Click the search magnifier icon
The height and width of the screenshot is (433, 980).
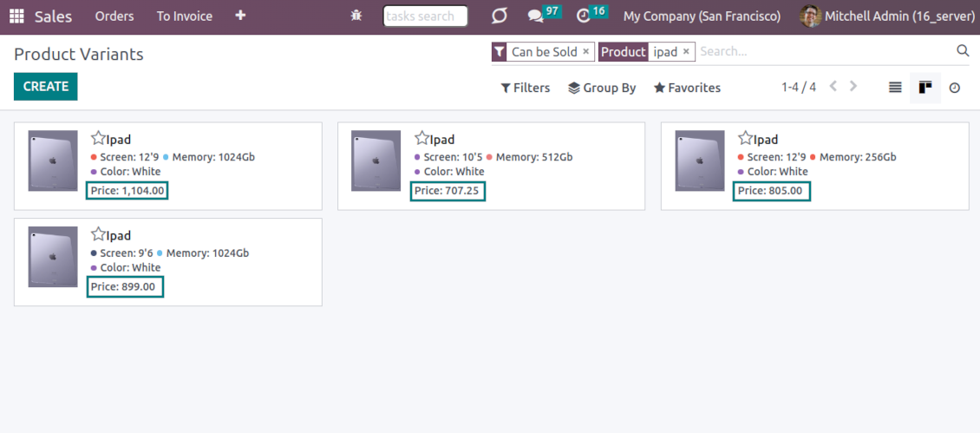coord(963,51)
